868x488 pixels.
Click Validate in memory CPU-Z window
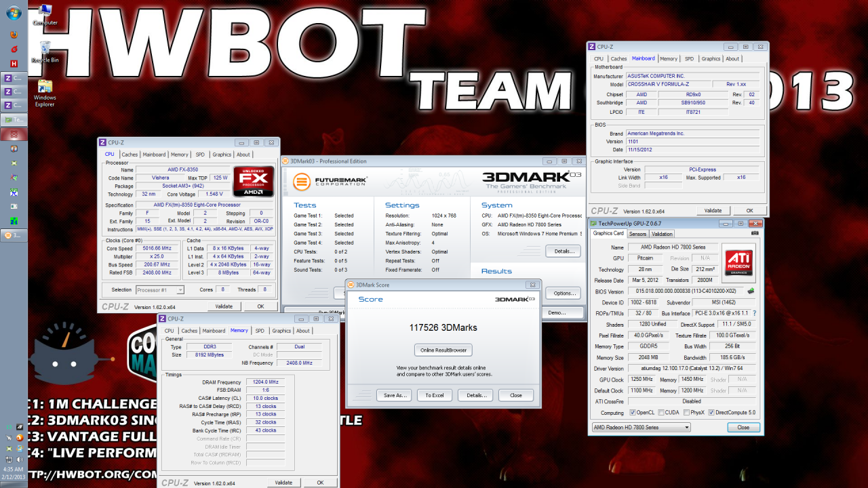tap(283, 483)
